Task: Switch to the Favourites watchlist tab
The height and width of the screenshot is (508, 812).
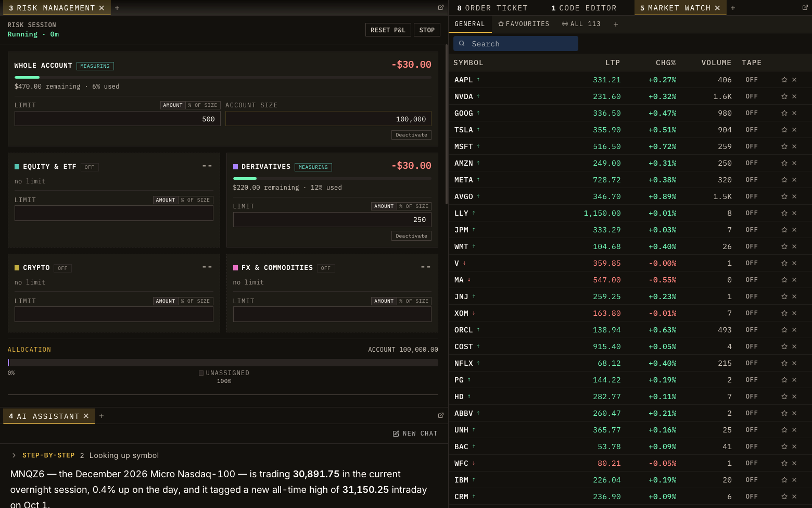Action: (524, 24)
